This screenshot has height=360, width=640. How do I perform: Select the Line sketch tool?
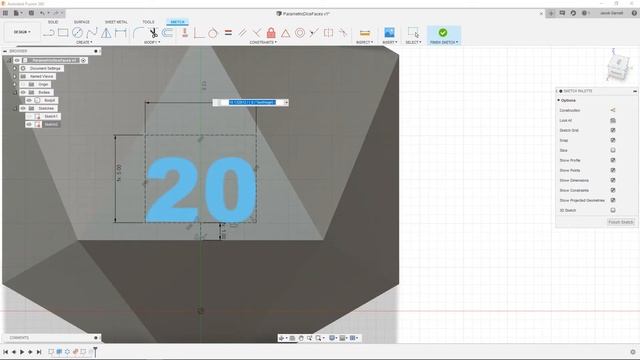coord(49,33)
